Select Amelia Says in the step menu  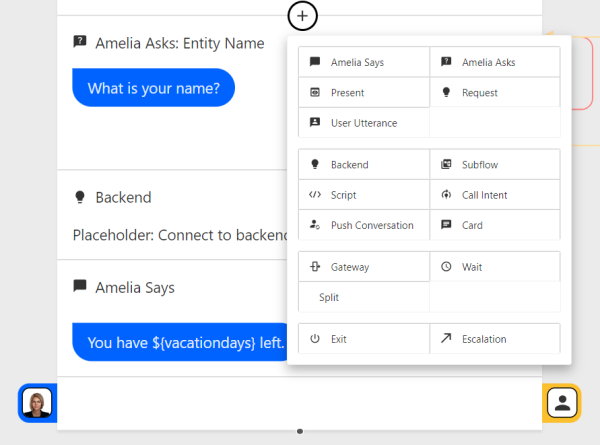pos(364,62)
